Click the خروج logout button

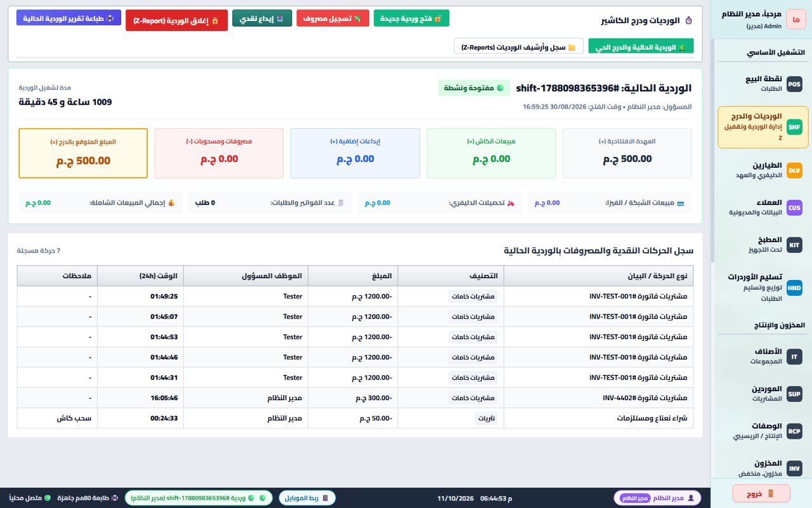[761, 493]
